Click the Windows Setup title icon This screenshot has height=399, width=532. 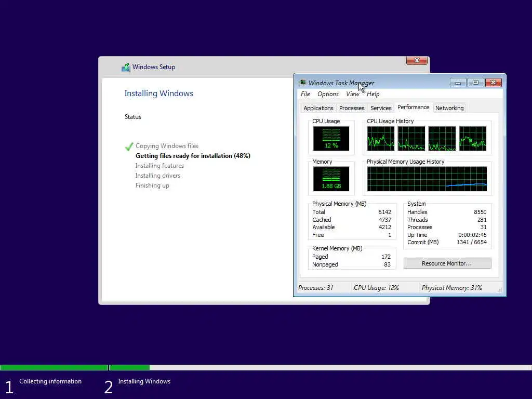pyautogui.click(x=126, y=67)
